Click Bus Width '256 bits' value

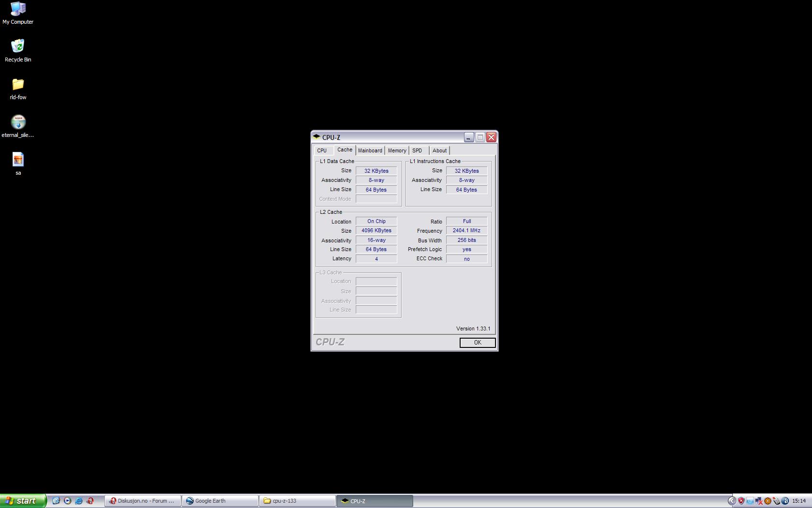pos(466,240)
